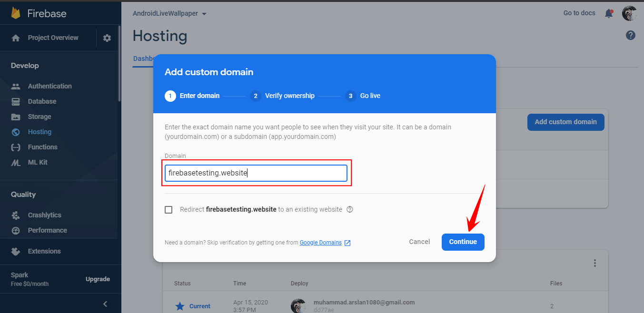Click the Spark Free $0/month plan label
644x313 pixels.
coord(30,279)
